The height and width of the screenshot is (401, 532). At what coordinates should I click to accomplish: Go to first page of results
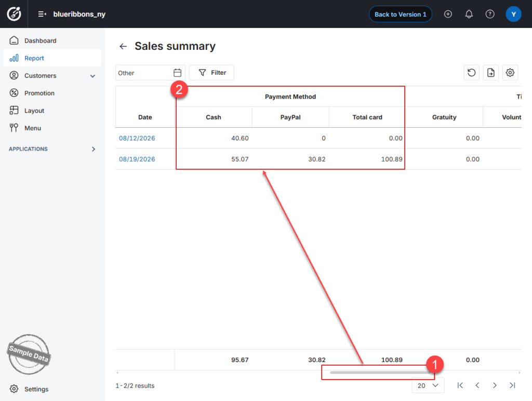pyautogui.click(x=460, y=385)
